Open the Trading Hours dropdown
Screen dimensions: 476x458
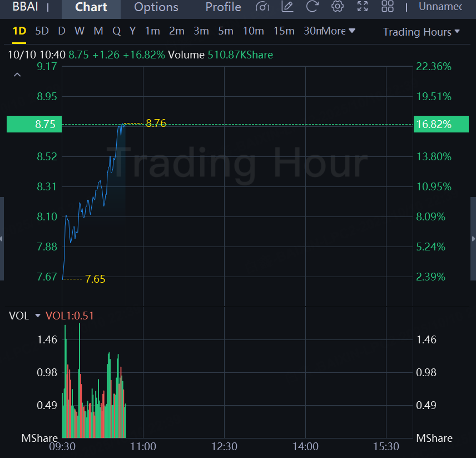tap(421, 32)
